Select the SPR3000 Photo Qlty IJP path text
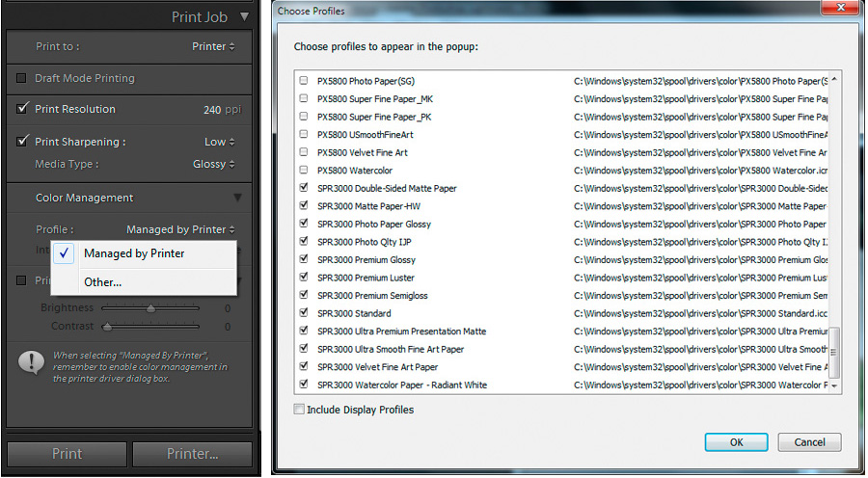The image size is (868, 478). pos(700,242)
